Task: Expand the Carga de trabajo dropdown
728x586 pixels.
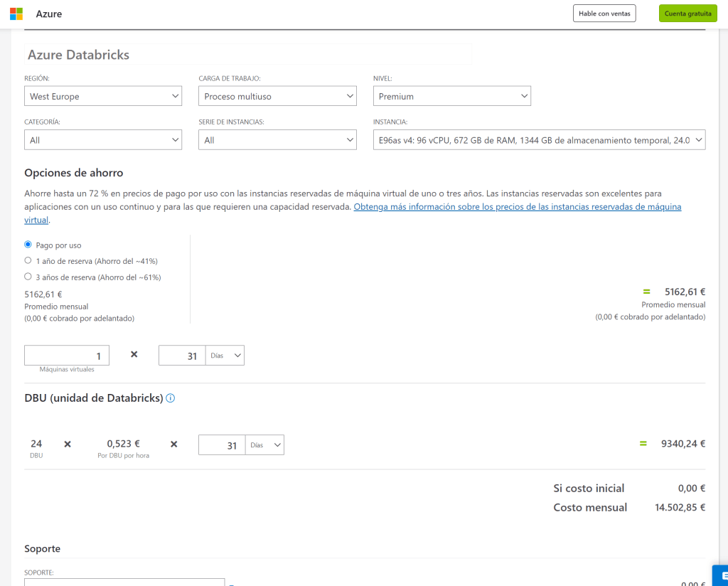Action: point(277,96)
